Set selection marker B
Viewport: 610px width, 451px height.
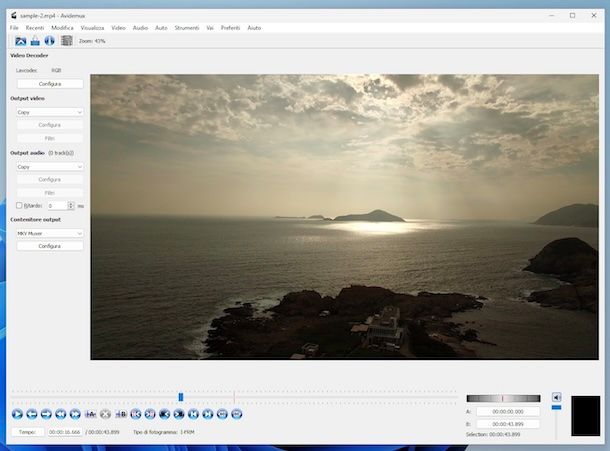120,414
